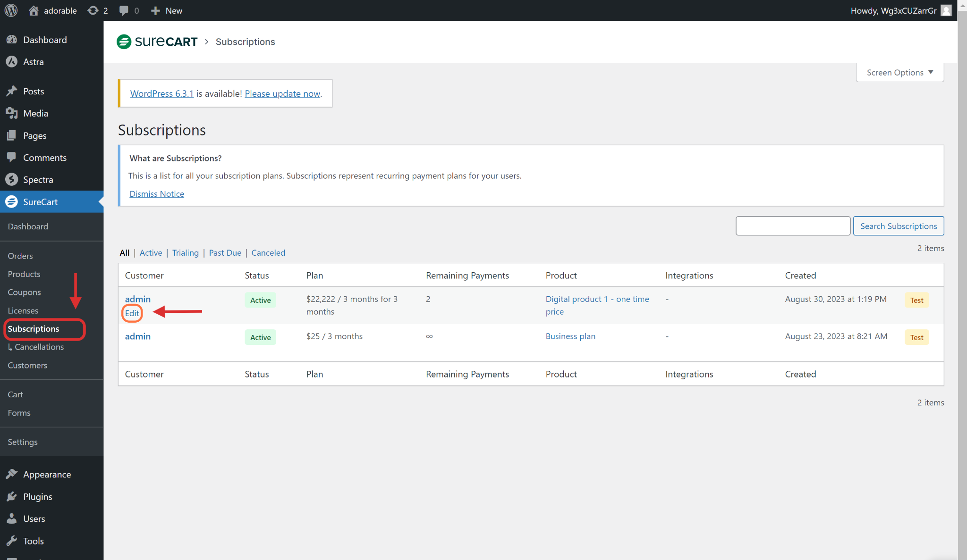
Task: Open the Business plan product link
Action: [x=570, y=336]
